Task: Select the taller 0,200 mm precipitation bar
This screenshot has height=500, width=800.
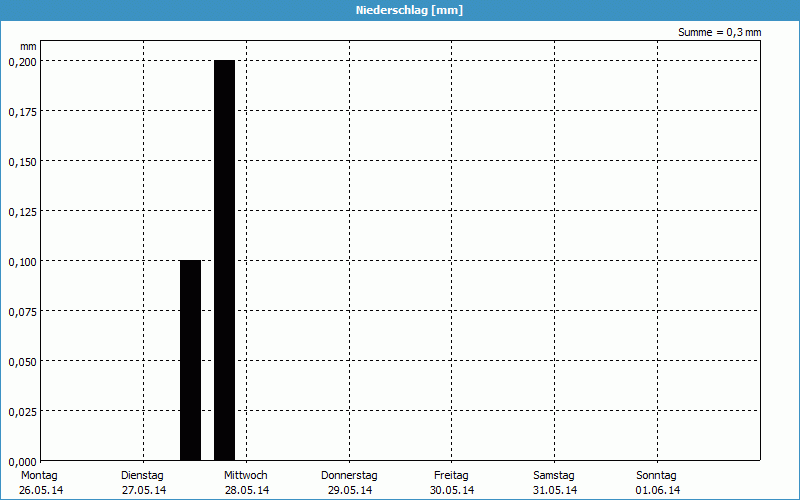Action: pos(224,260)
